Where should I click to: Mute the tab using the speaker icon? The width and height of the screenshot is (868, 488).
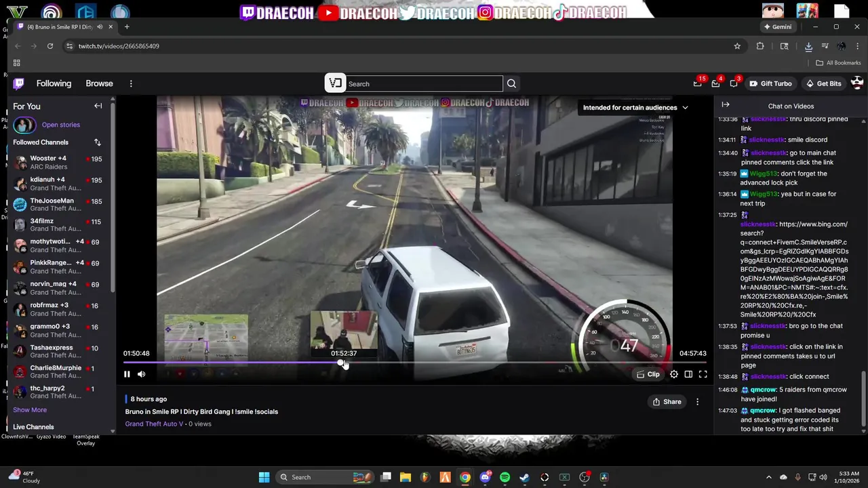[100, 27]
